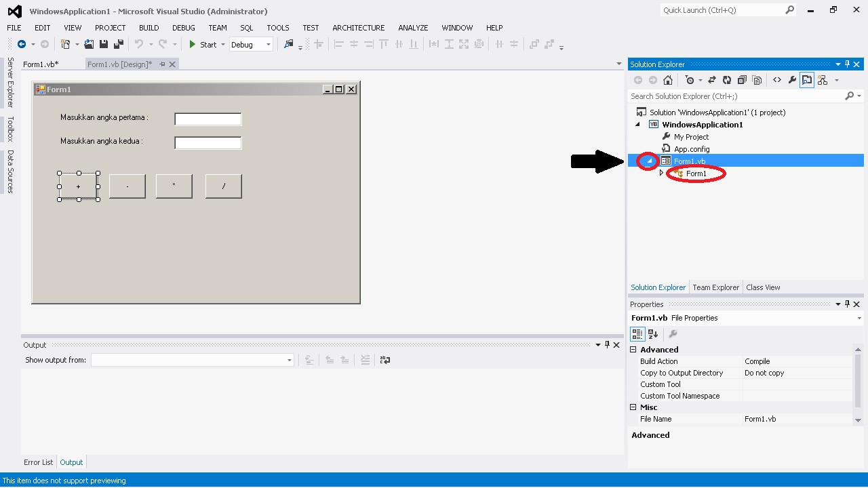Save all files with Save All icon
868x488 pixels.
tap(117, 44)
